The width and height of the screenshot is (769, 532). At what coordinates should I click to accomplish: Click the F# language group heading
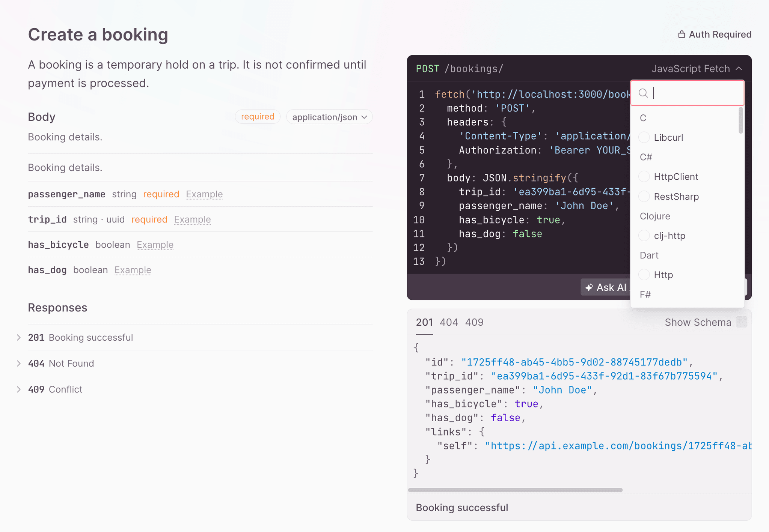[x=645, y=294]
